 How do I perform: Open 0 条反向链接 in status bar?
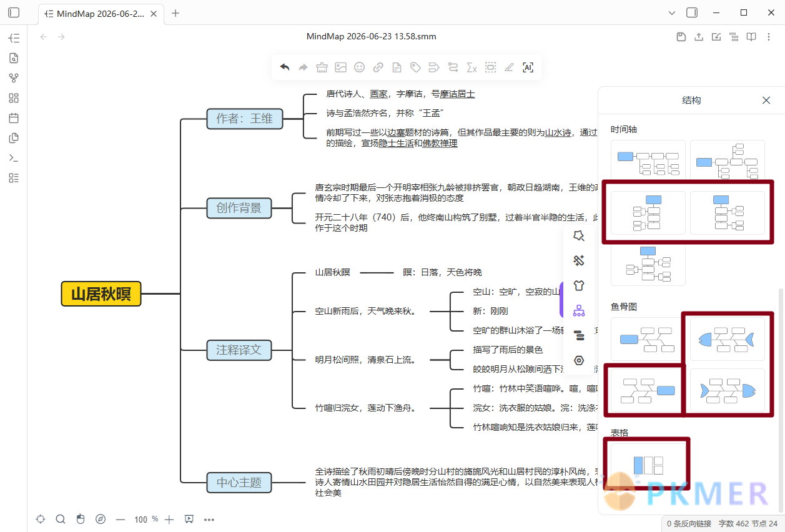point(689,523)
